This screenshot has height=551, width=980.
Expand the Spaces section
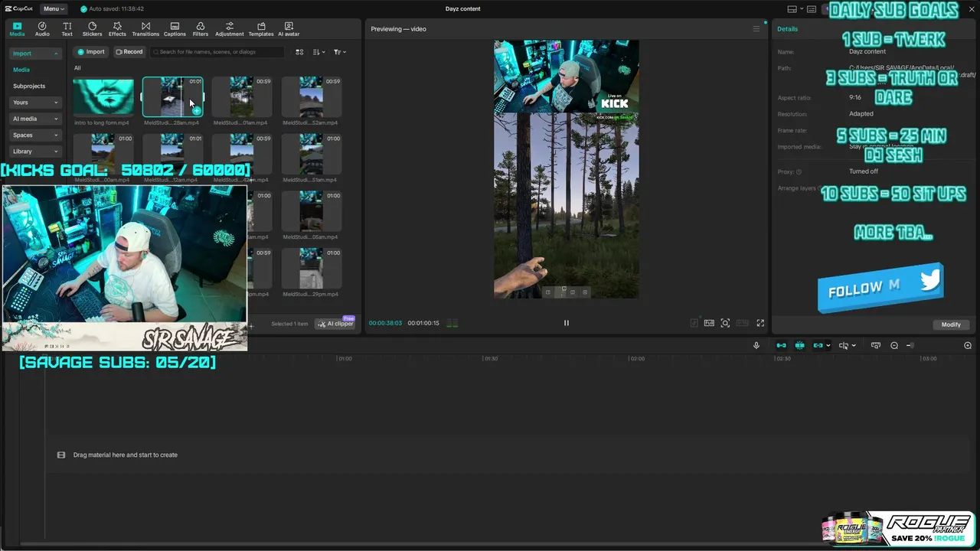coord(35,135)
